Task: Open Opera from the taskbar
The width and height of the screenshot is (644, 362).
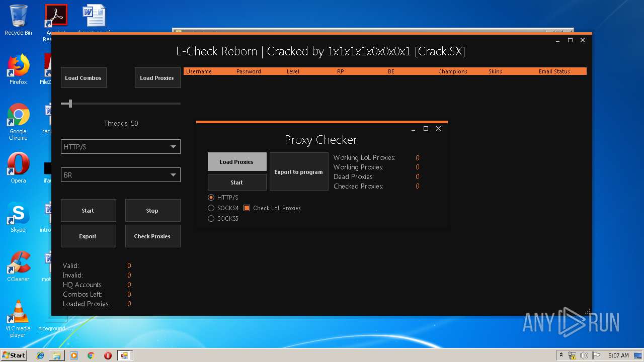Action: (x=108, y=355)
